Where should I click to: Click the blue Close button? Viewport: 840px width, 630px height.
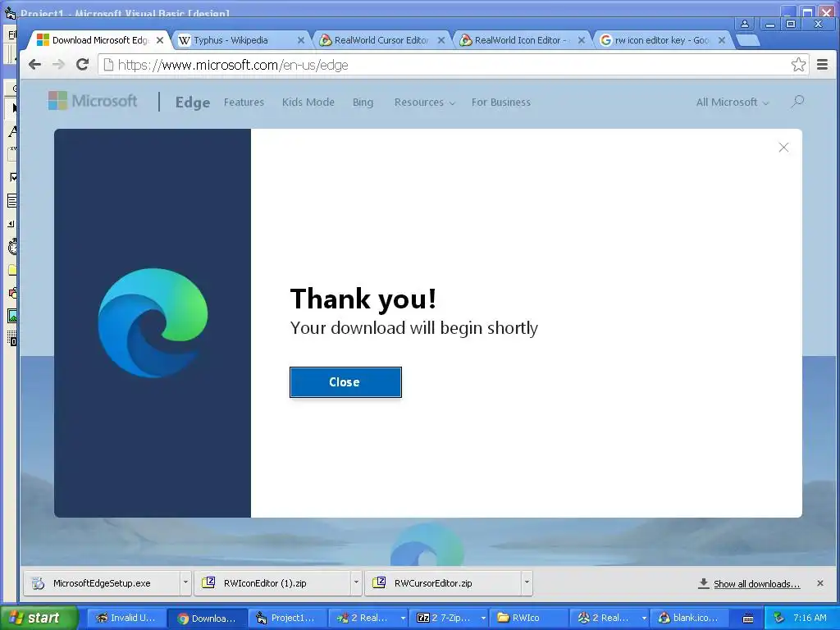click(345, 382)
